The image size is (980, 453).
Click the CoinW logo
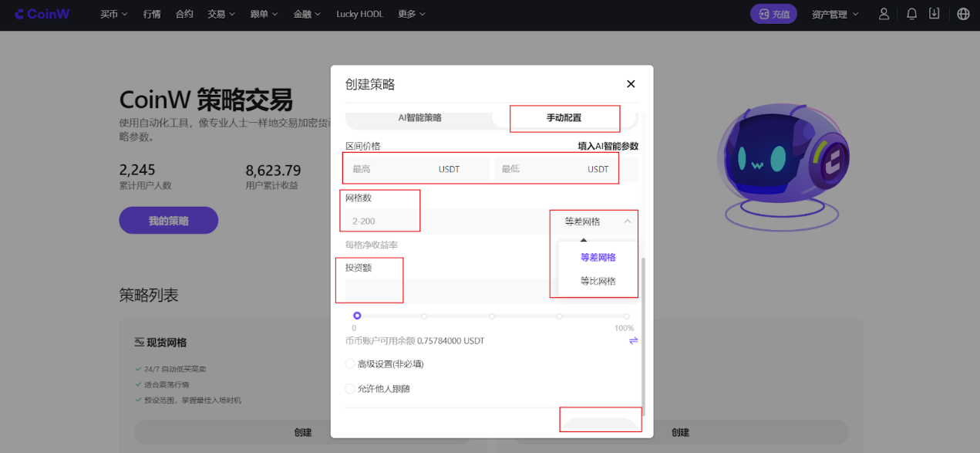click(42, 14)
